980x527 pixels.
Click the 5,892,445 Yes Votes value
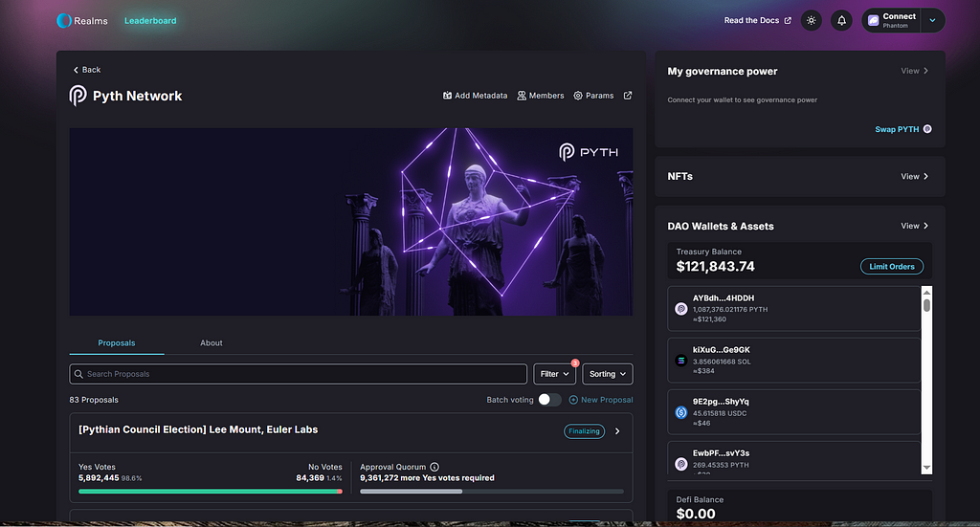(x=99, y=478)
